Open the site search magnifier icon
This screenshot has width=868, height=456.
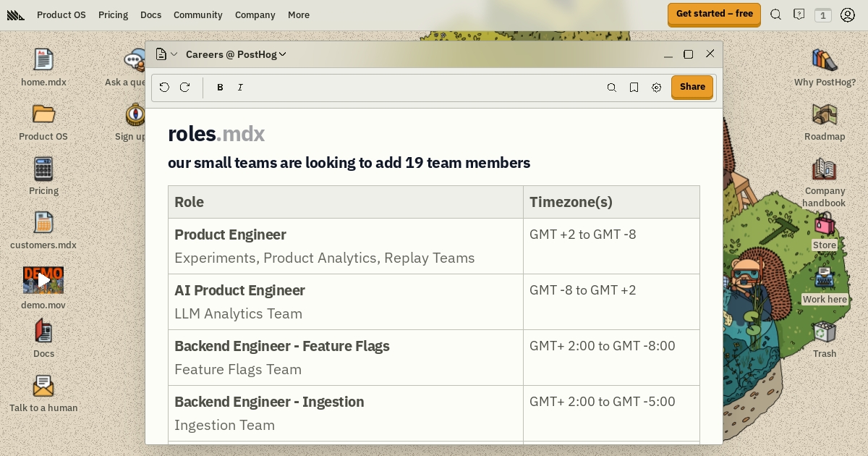pos(775,14)
